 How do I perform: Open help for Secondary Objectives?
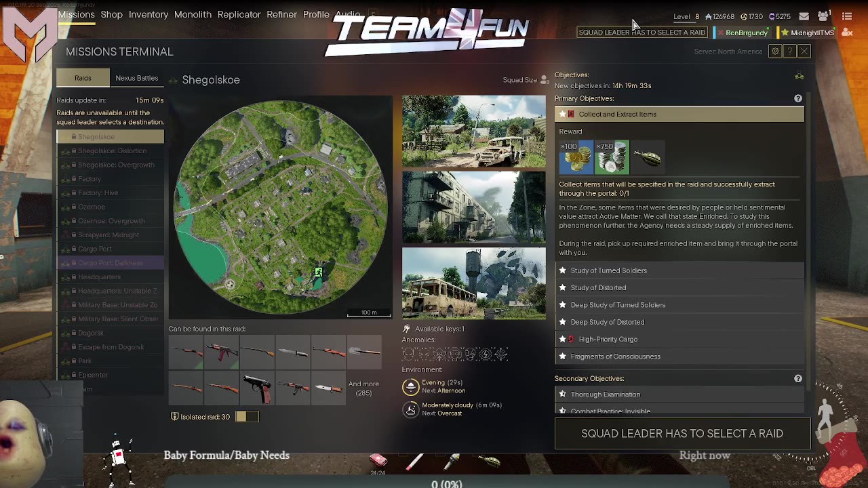(798, 378)
